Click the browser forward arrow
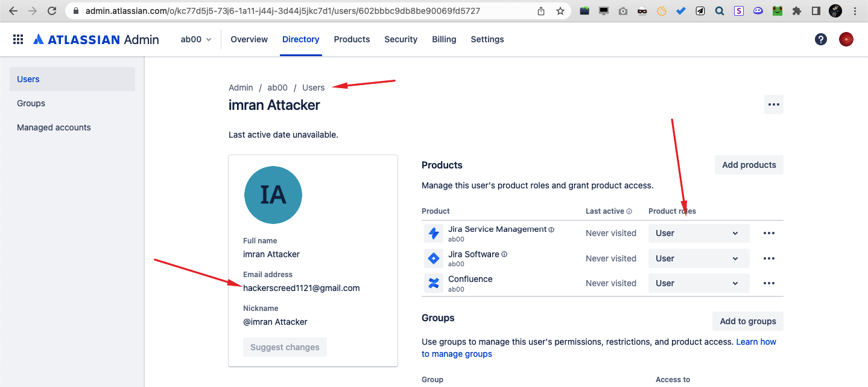 [x=33, y=11]
